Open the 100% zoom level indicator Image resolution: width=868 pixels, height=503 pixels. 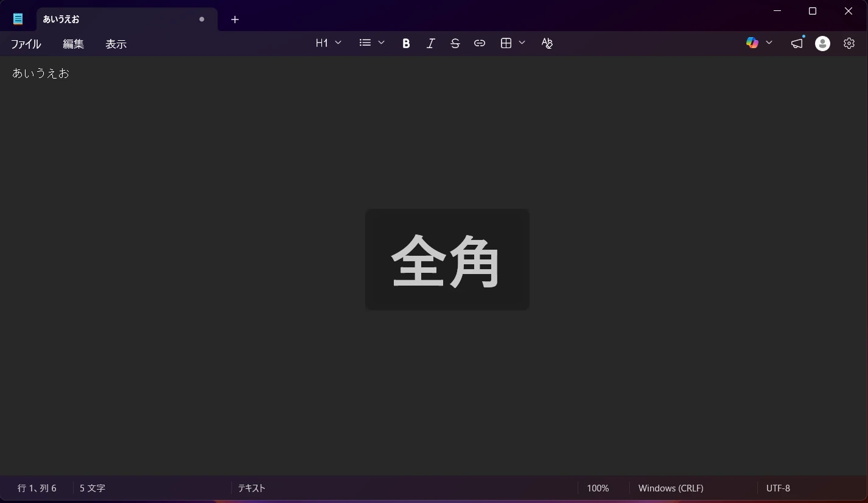point(598,488)
